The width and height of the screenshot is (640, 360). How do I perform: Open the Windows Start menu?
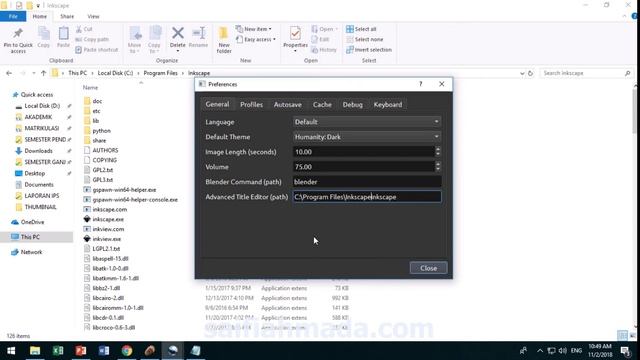coord(11,351)
